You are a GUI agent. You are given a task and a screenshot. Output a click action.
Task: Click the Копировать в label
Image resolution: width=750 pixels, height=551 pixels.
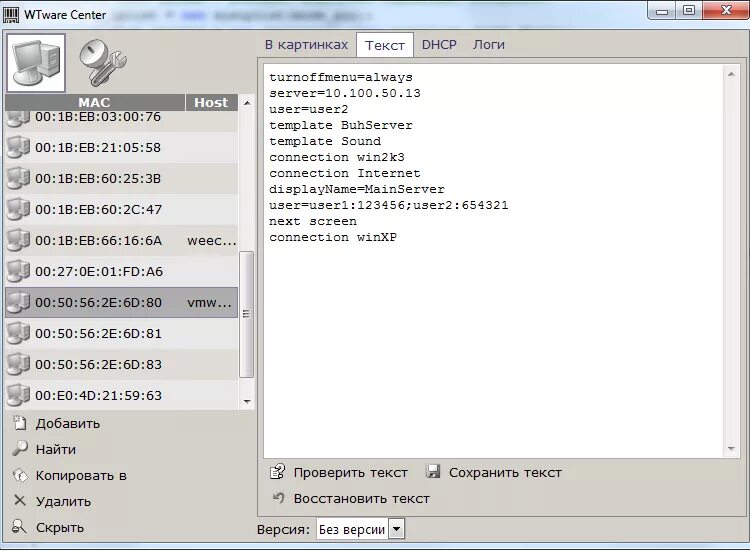[81, 475]
